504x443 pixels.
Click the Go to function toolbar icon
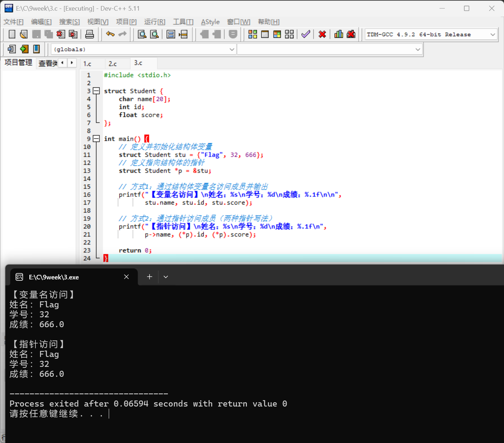(171, 34)
